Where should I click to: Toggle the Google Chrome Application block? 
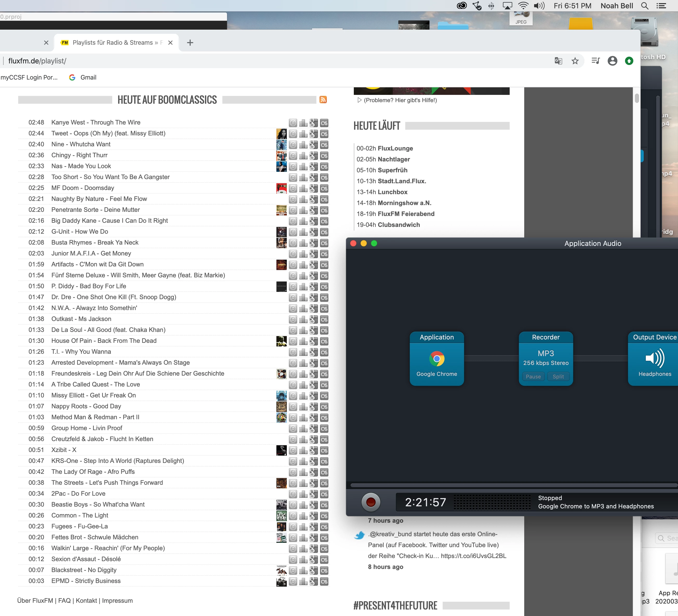click(x=436, y=359)
